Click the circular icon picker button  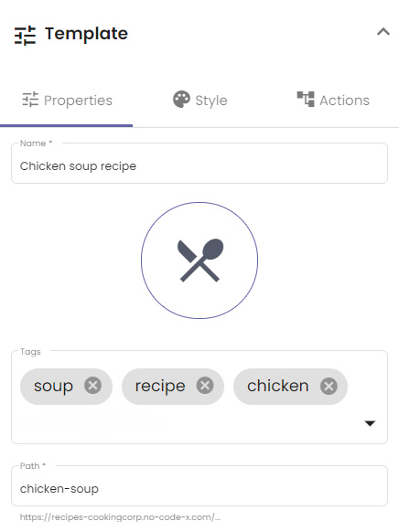tap(199, 261)
